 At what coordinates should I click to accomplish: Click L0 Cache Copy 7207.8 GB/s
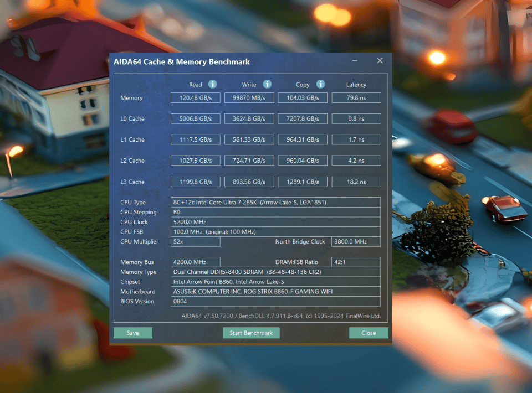[303, 118]
